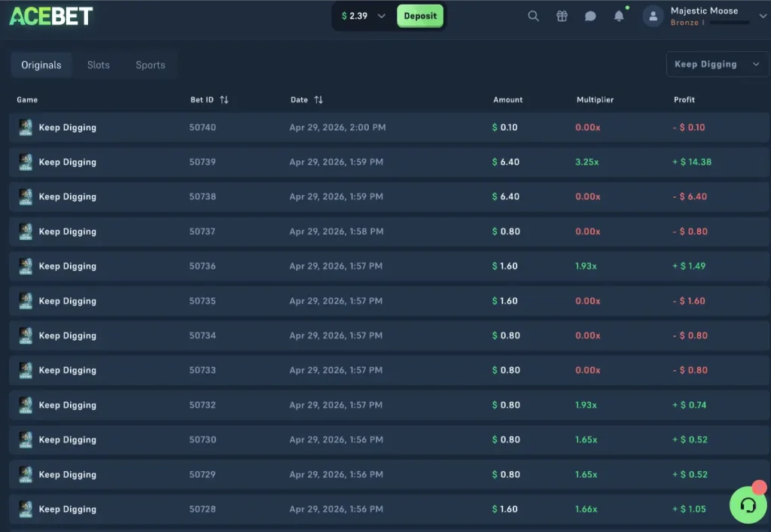The image size is (771, 532).
Task: Open the Keep Digging link for bet 50739
Action: [x=68, y=162]
